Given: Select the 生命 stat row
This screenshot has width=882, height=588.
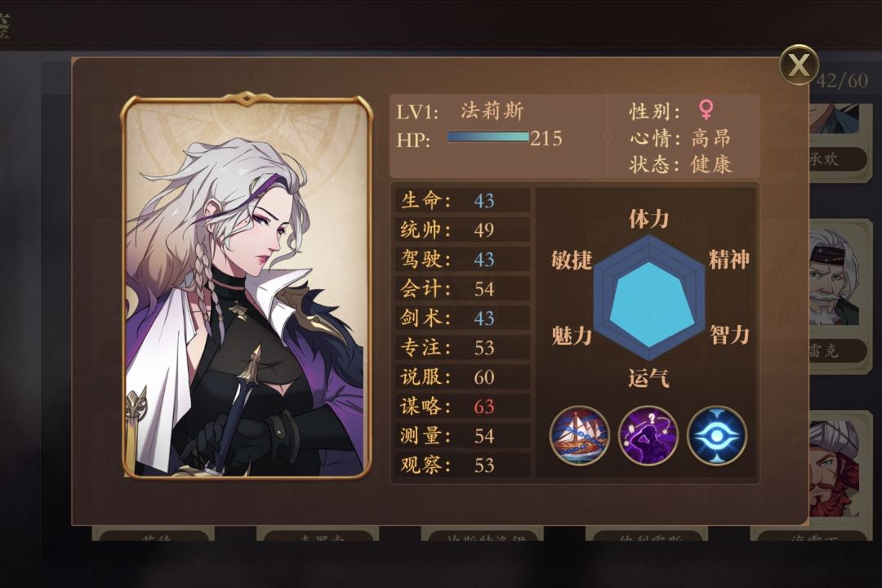Looking at the screenshot, I should pos(463,200).
